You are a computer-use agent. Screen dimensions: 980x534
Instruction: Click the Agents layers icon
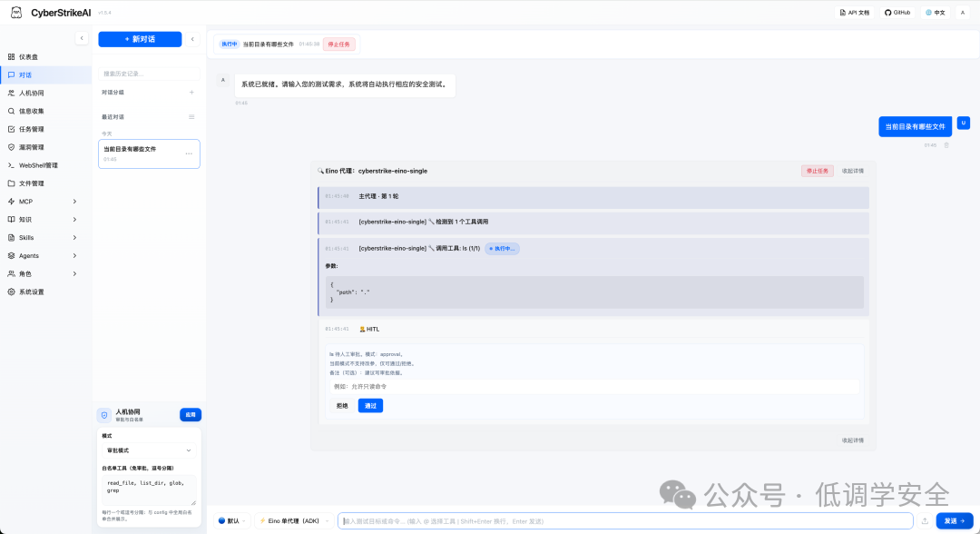pyautogui.click(x=11, y=256)
